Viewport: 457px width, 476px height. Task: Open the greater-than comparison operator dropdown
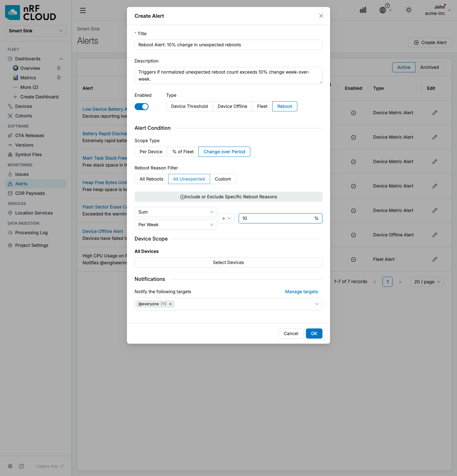[x=227, y=218]
